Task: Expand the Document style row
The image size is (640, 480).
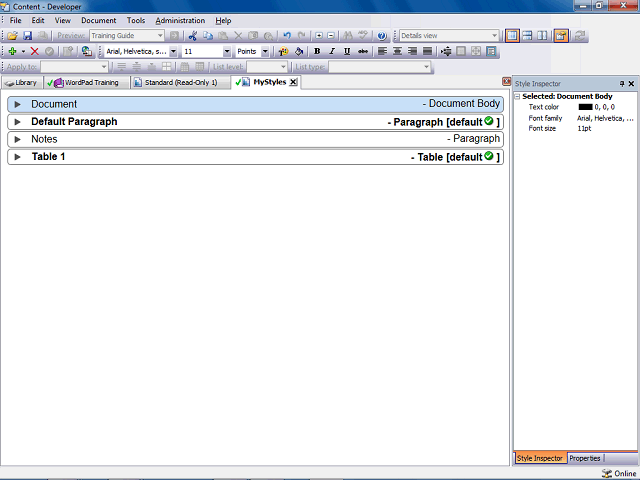Action: pyautogui.click(x=18, y=104)
